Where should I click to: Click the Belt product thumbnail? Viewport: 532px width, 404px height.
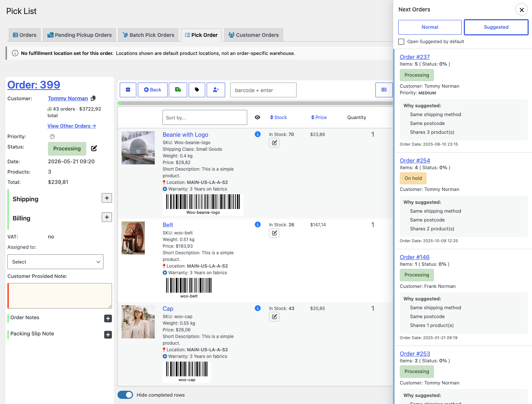[x=133, y=238]
